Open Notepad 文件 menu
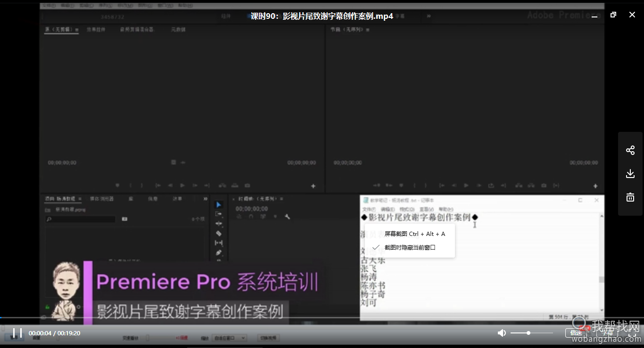Viewport: 644px width, 348px height. click(x=369, y=209)
